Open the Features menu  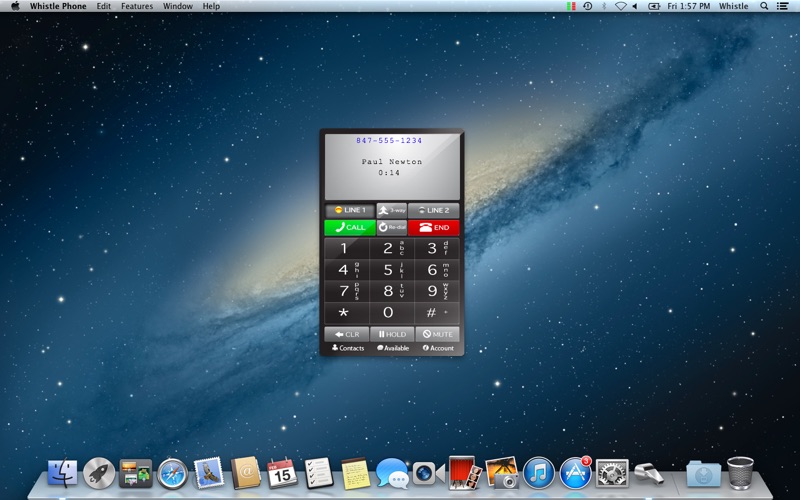pos(137,6)
